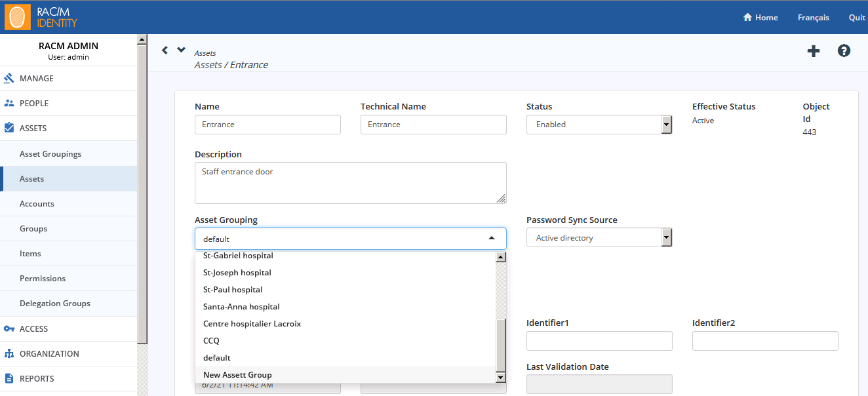The image size is (868, 396).
Task: Select St-Paul hospital option
Action: (345, 290)
